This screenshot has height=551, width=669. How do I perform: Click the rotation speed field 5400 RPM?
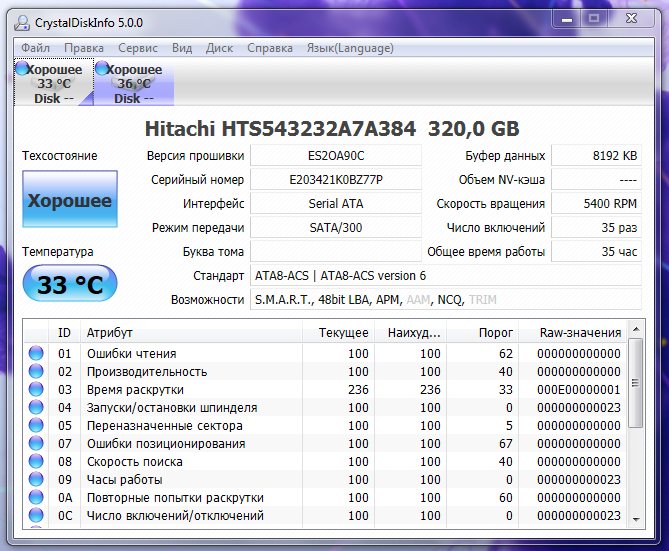pos(596,204)
